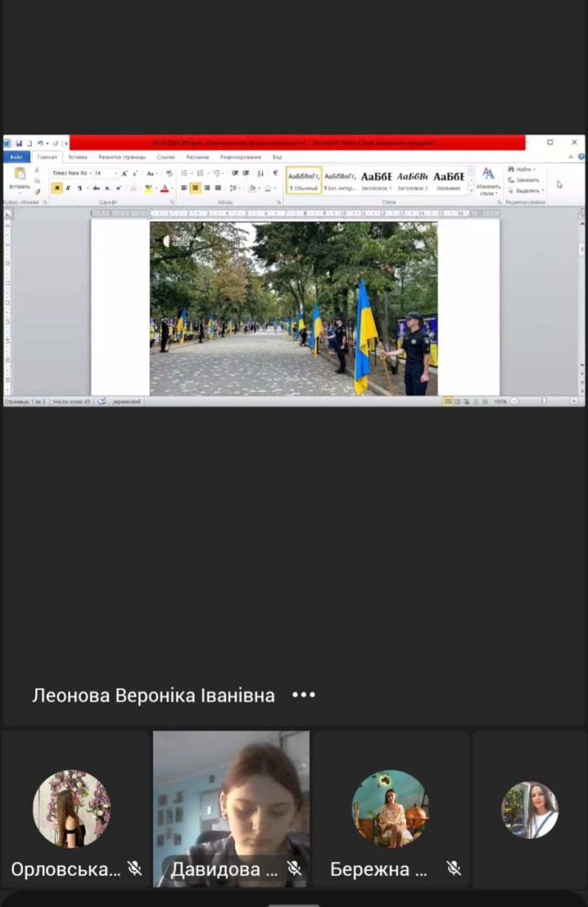Click the red font color icon
The width and height of the screenshot is (588, 907).
[x=165, y=188]
